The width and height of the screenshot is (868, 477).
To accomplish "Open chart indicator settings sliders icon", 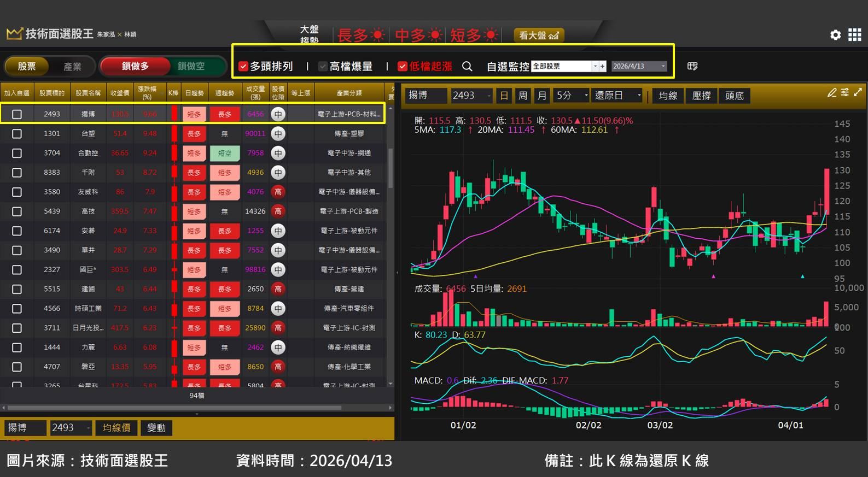I will pyautogui.click(x=845, y=92).
